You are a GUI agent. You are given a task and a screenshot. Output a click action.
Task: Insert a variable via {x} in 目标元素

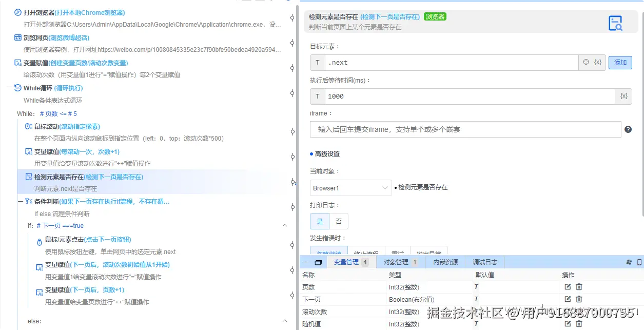coord(598,62)
